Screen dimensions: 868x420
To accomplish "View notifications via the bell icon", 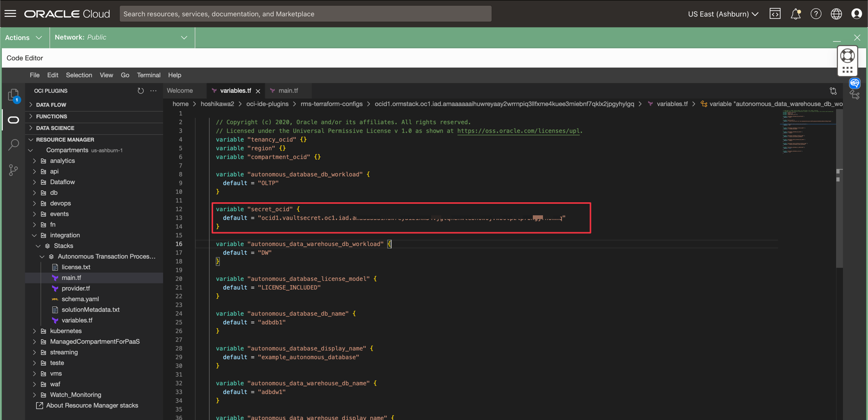I will (x=796, y=14).
